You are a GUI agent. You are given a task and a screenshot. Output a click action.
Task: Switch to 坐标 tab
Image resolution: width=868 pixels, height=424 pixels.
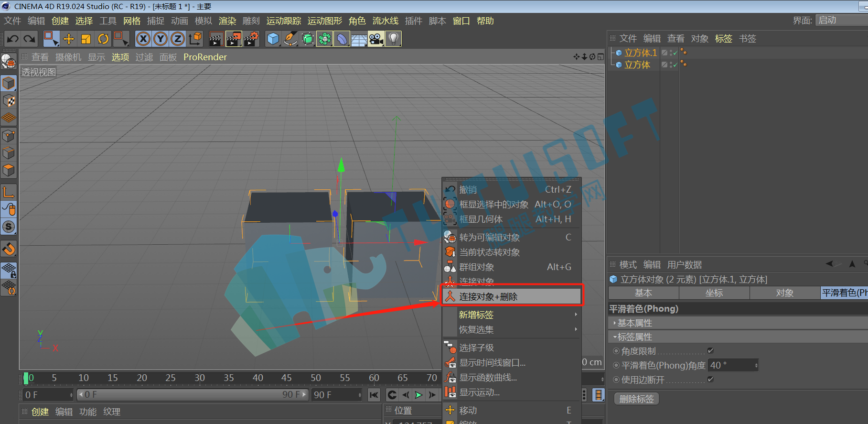pyautogui.click(x=714, y=293)
